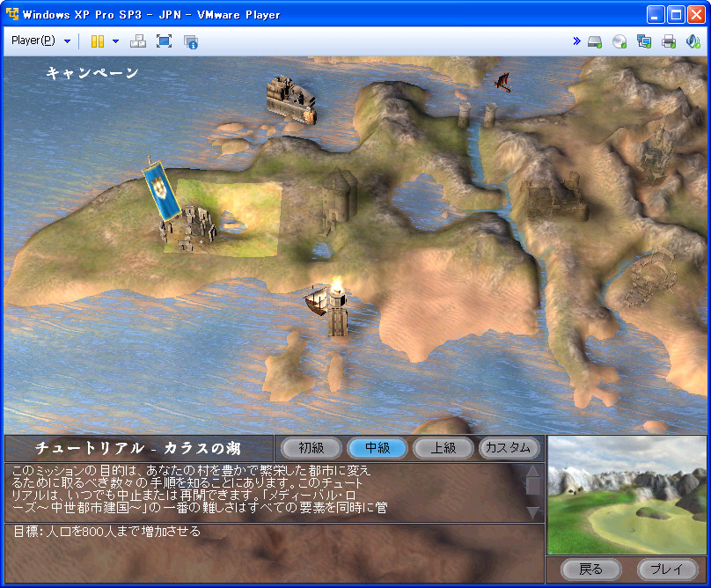711x588 pixels.
Task: Minimize the VMware Player window
Action: coord(655,14)
